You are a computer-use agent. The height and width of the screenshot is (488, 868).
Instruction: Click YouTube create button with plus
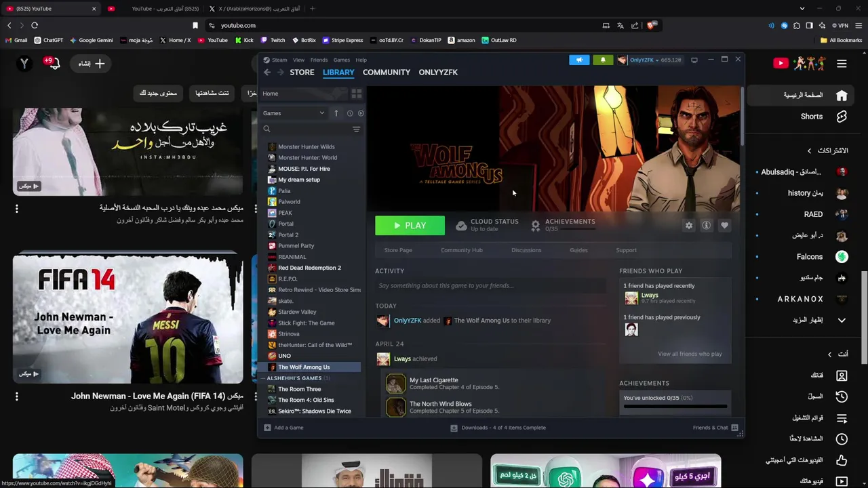pos(92,63)
